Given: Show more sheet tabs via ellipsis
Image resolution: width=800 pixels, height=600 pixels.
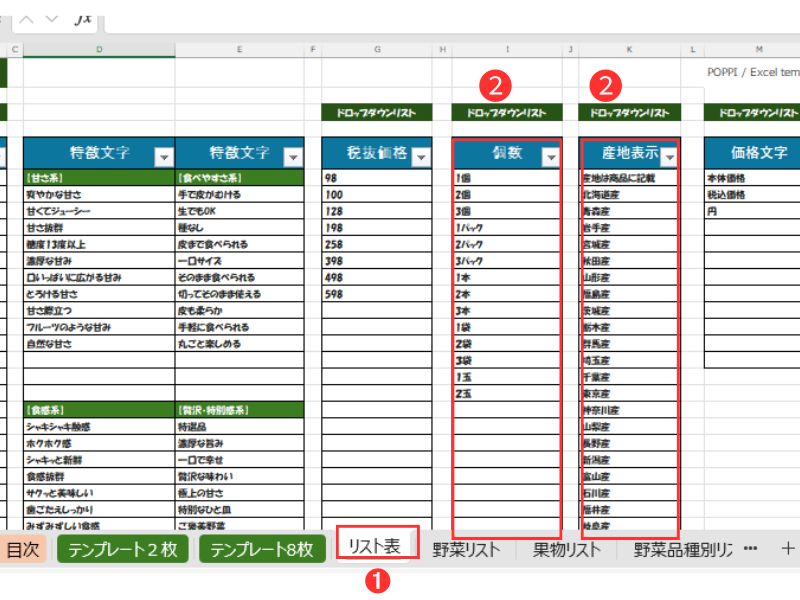Looking at the screenshot, I should point(751,548).
